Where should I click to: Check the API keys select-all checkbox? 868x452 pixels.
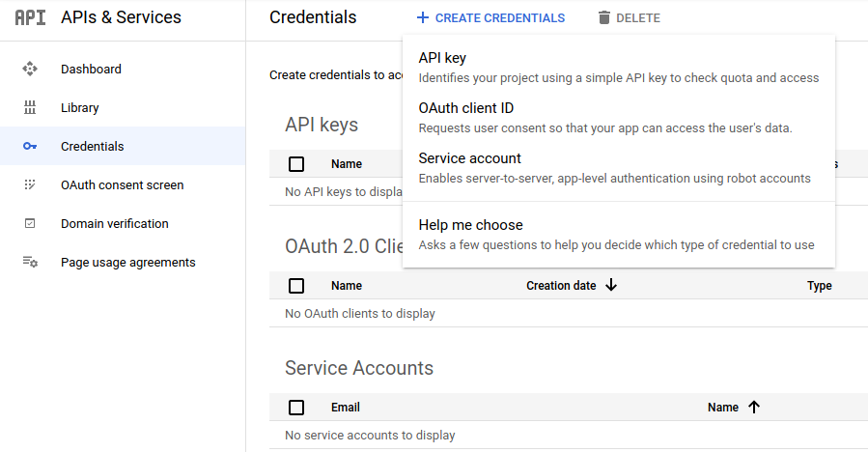(296, 164)
